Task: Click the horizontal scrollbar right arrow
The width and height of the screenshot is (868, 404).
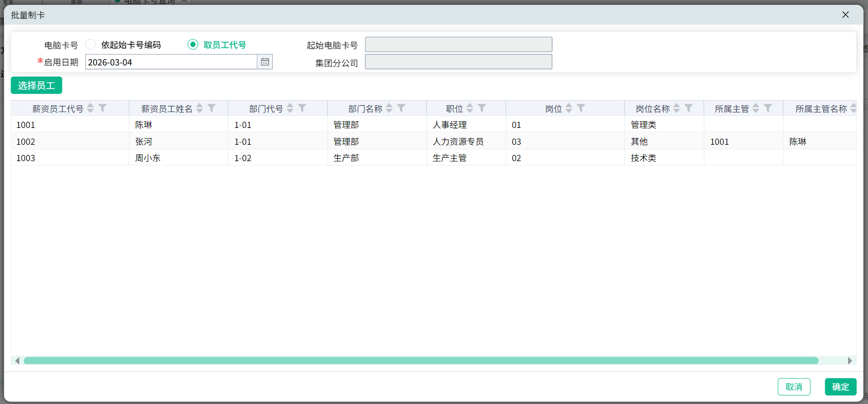Action: pyautogui.click(x=850, y=361)
